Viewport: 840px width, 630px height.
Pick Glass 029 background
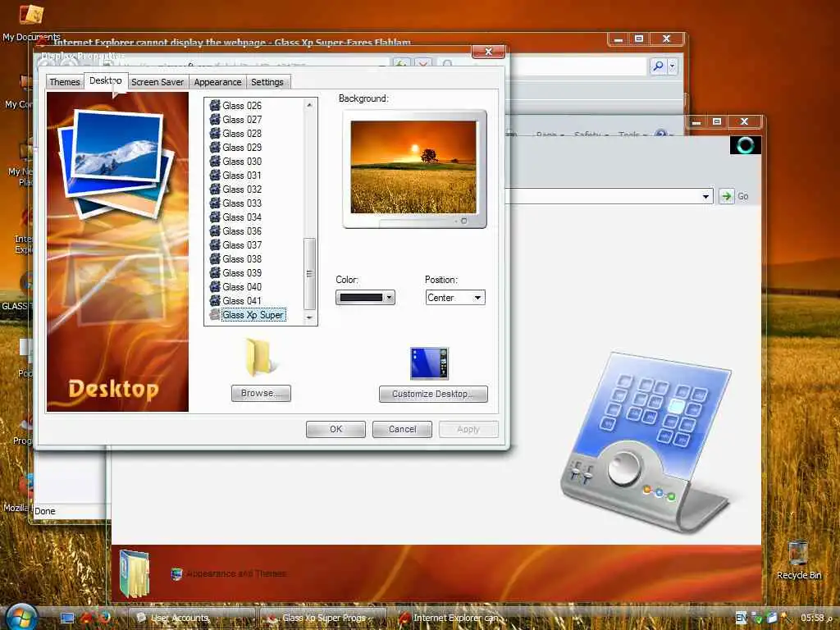[242, 148]
